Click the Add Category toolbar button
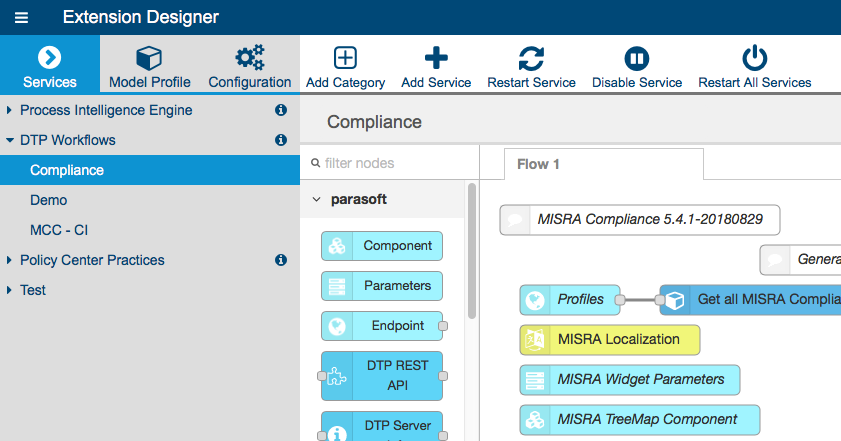The image size is (841, 441). coord(345,67)
